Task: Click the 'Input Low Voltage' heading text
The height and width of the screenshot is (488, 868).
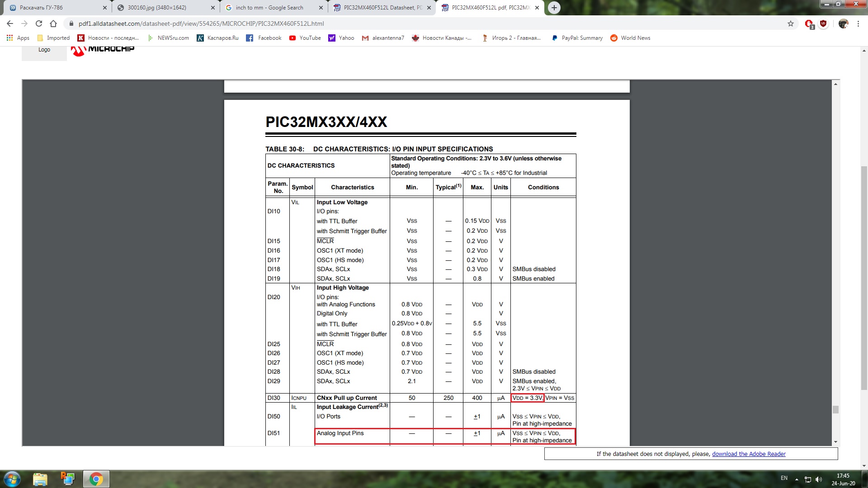Action: click(x=342, y=202)
